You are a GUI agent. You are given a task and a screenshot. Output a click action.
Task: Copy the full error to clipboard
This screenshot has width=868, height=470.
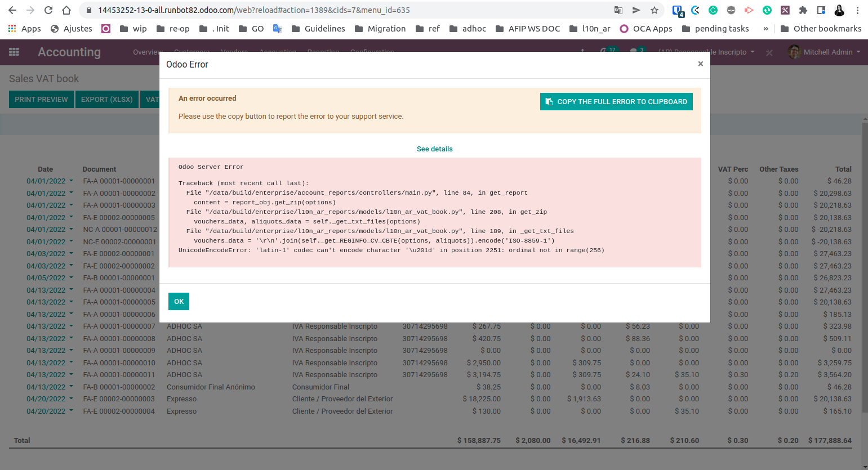pyautogui.click(x=616, y=101)
